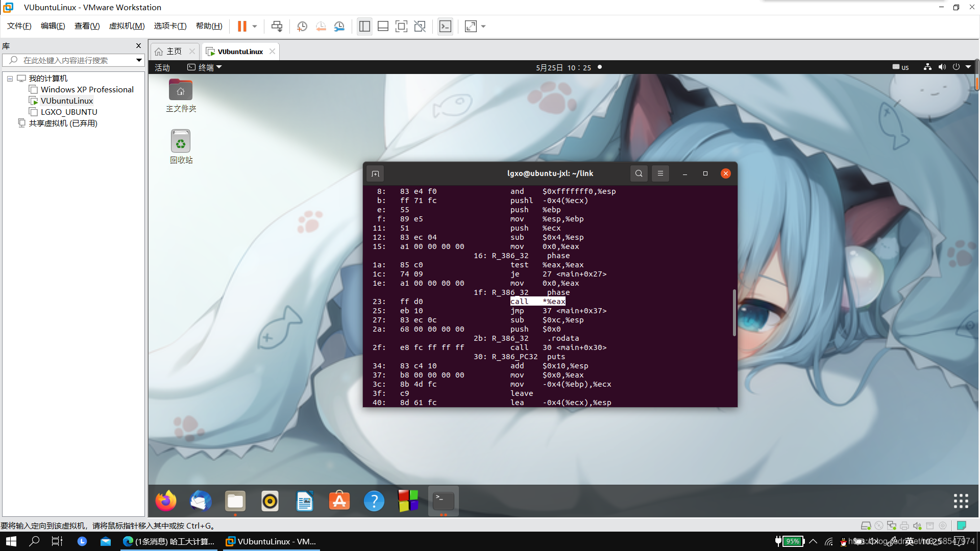This screenshot has width=980, height=551.
Task: Close the library panel with the X
Action: pos(138,46)
